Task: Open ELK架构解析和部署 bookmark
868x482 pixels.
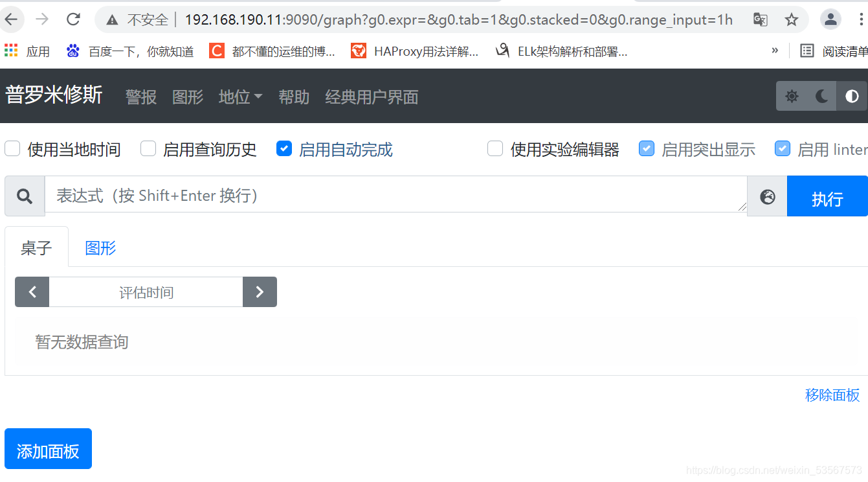Action: 561,51
